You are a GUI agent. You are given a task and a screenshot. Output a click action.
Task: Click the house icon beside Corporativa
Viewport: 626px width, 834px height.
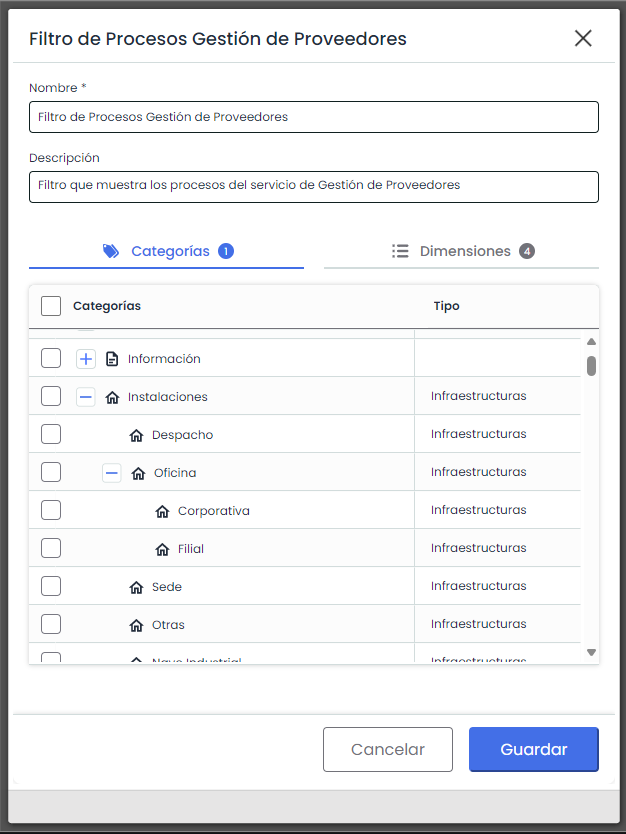[x=163, y=511]
